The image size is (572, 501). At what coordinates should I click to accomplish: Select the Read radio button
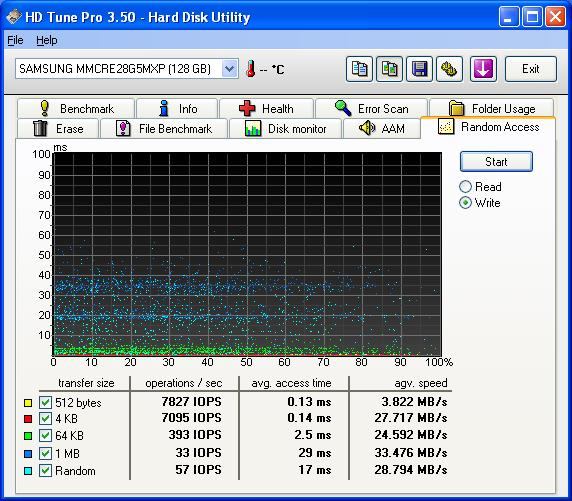tap(465, 186)
